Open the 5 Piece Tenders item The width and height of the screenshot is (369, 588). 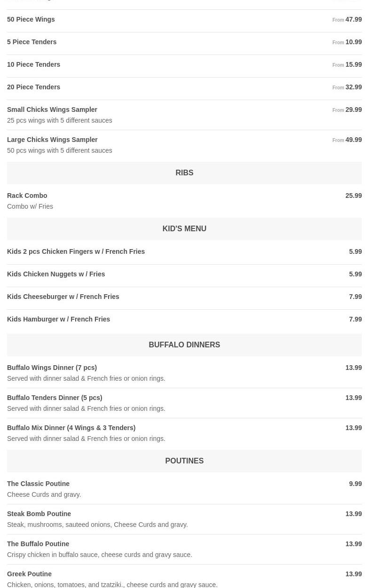[32, 42]
